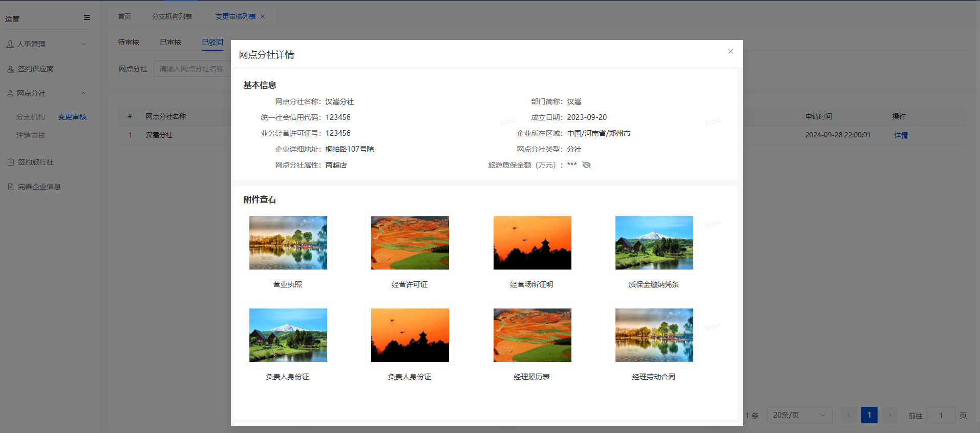Open the 20条/页 page size dropdown
980x433 pixels.
click(799, 415)
